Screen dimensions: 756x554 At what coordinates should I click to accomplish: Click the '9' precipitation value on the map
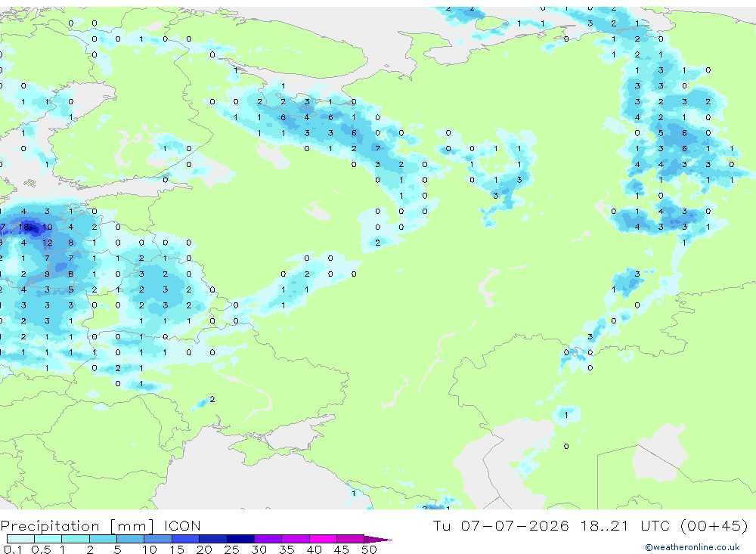[47, 274]
